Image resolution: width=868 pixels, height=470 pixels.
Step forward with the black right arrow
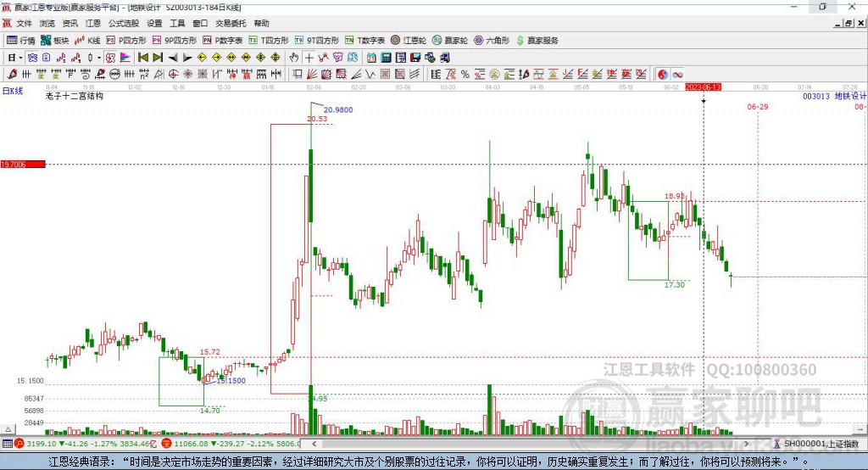(x=187, y=58)
